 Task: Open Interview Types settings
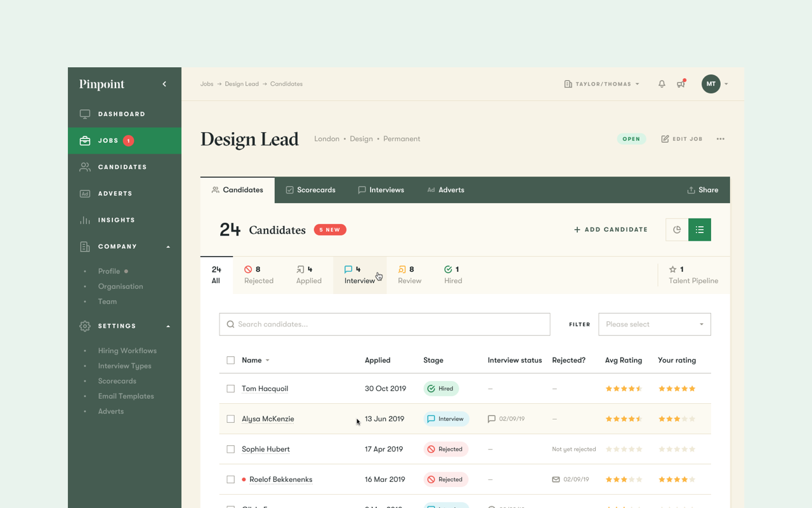[x=124, y=366]
